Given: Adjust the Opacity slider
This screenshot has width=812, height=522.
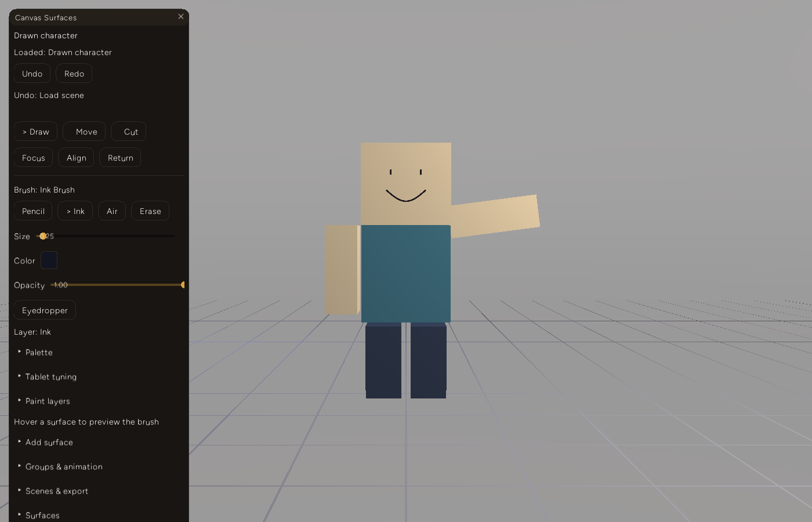Looking at the screenshot, I should [117, 285].
